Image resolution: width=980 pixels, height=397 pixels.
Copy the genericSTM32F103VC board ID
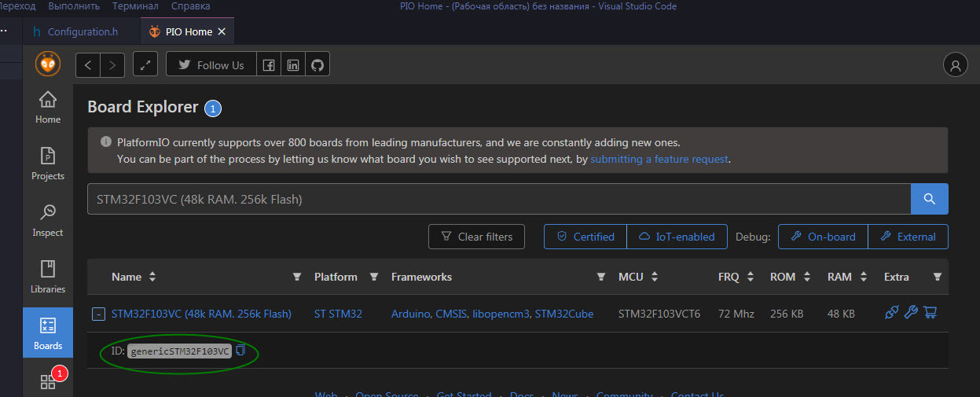[x=240, y=351]
